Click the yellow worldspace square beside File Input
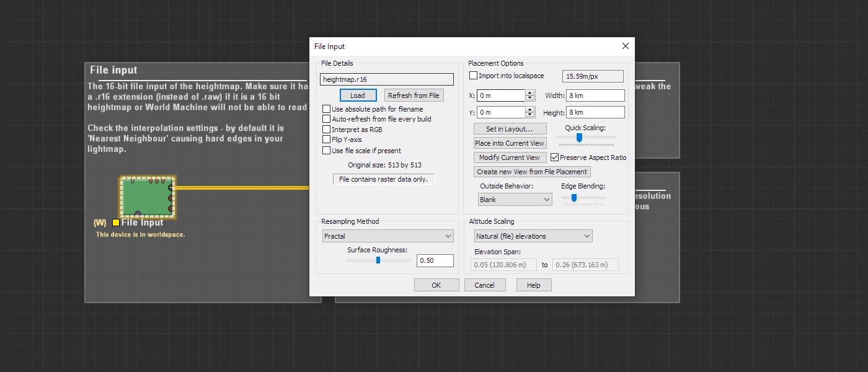Viewport: 868px width, 372px height. tap(116, 223)
